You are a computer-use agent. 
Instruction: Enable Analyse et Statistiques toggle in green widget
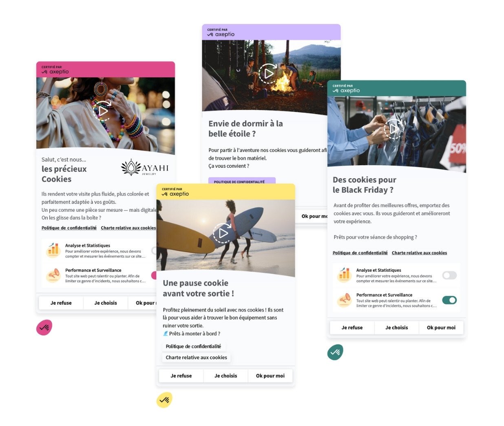point(449,275)
